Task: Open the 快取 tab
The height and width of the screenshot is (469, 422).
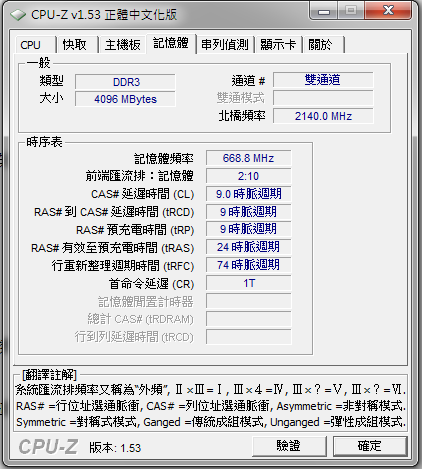Action: tap(77, 44)
